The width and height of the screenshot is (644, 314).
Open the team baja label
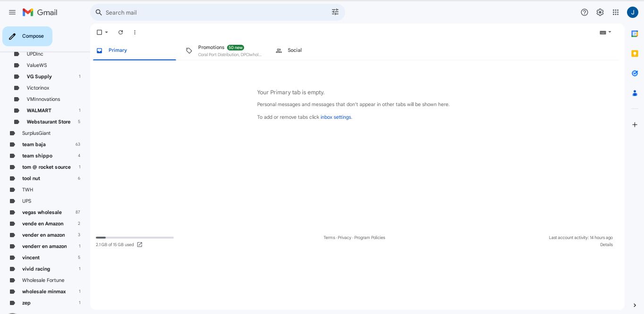34,144
